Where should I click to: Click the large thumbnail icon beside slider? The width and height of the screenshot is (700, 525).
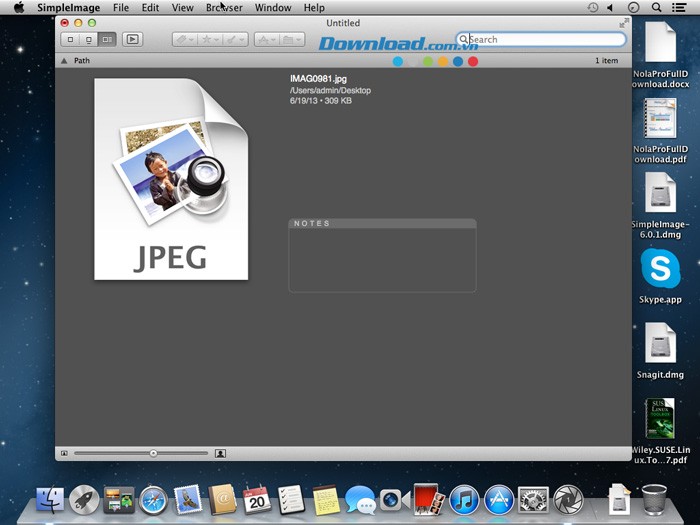click(220, 453)
